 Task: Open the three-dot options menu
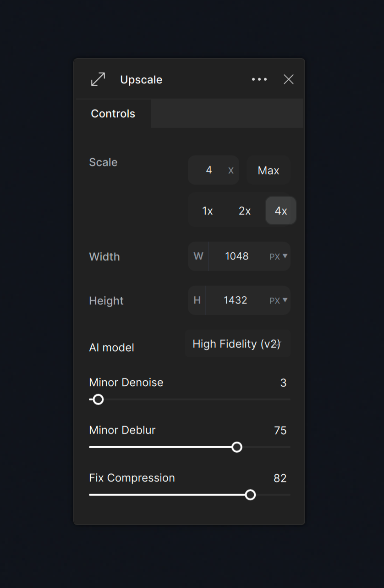click(x=259, y=79)
